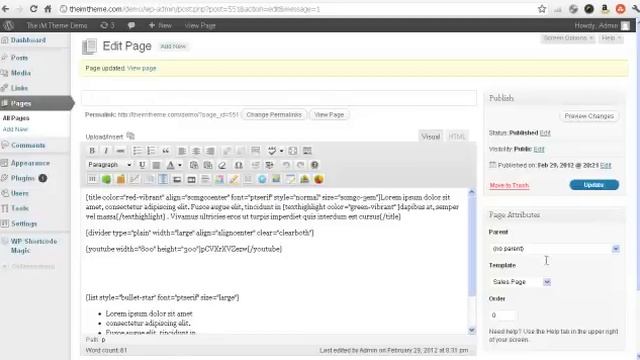This screenshot has height=360, width=640.
Task: Align text left
Action: [x=182, y=151]
